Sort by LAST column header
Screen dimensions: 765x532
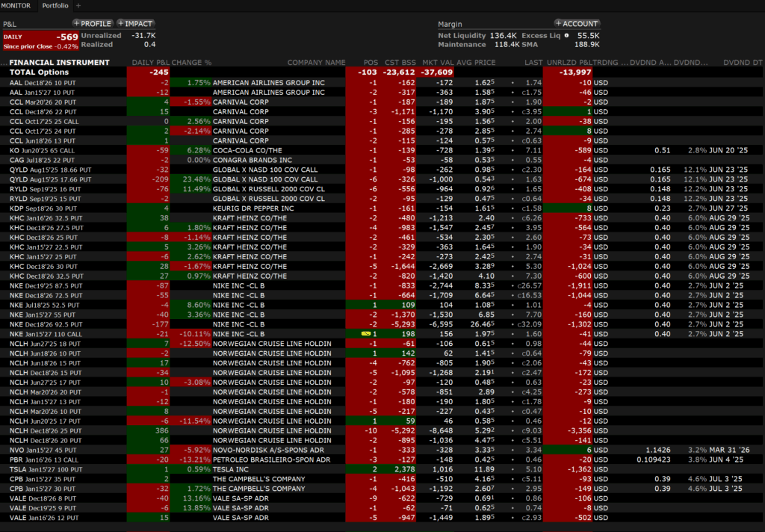[x=533, y=63]
